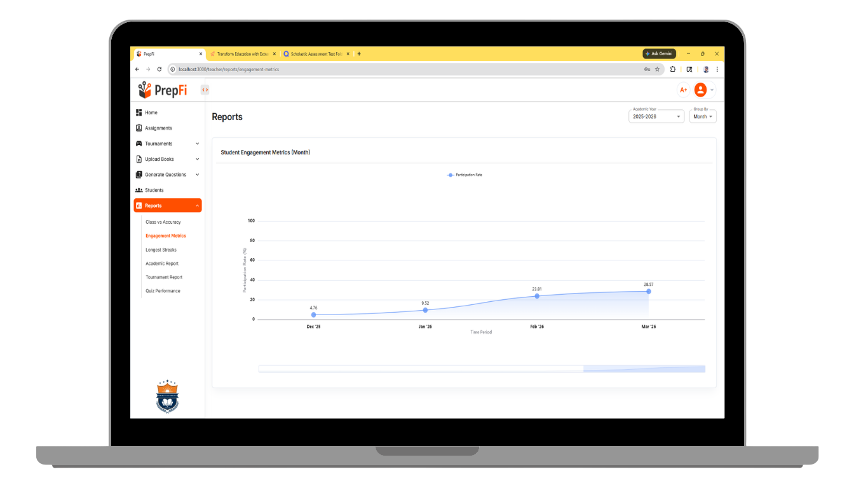Select the Tournaments gamepad icon
Screen dimensions: 868x488
pyautogui.click(x=139, y=143)
